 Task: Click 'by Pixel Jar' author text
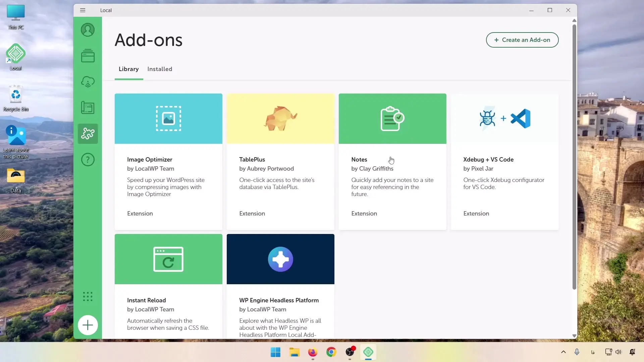(478, 169)
